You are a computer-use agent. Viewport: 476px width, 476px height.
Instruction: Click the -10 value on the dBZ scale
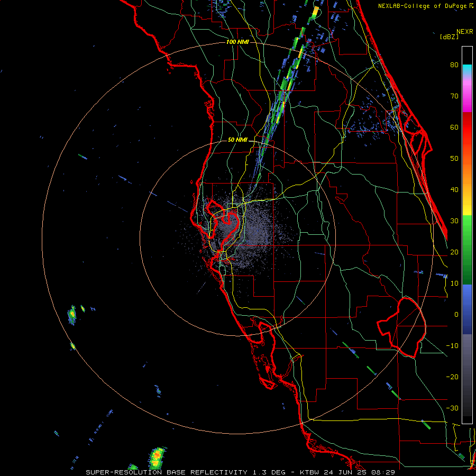[452, 346]
